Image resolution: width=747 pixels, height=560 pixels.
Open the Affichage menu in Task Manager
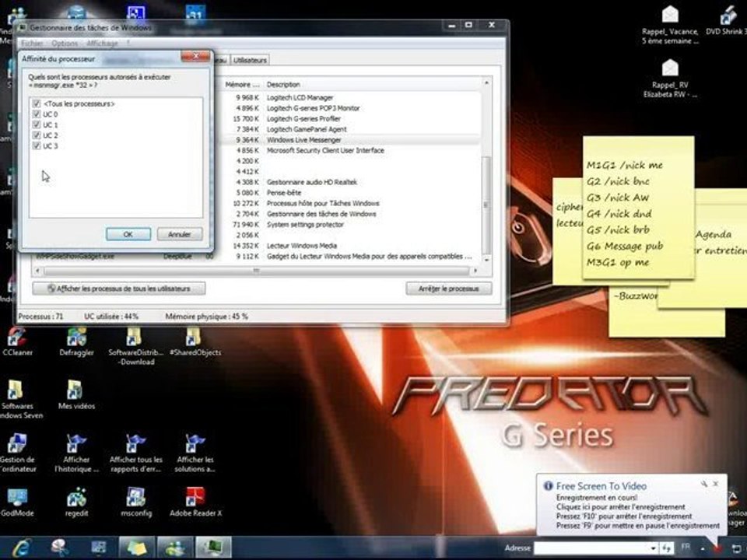tap(102, 44)
